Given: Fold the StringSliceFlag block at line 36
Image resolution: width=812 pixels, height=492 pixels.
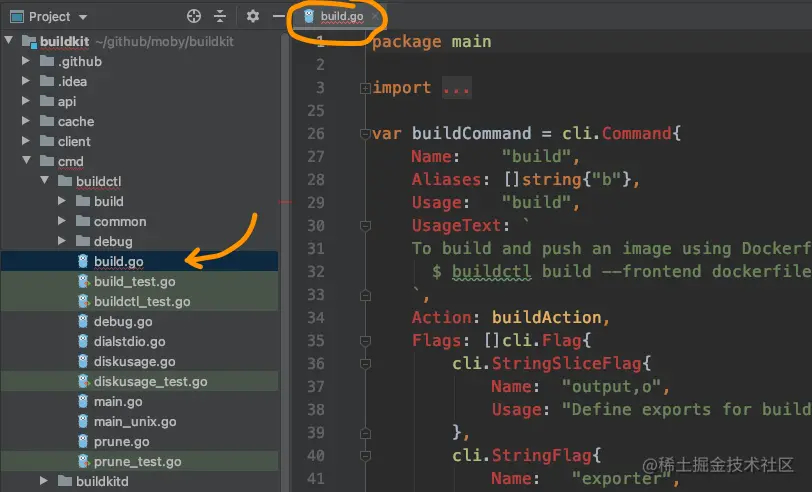Looking at the screenshot, I should [x=365, y=364].
